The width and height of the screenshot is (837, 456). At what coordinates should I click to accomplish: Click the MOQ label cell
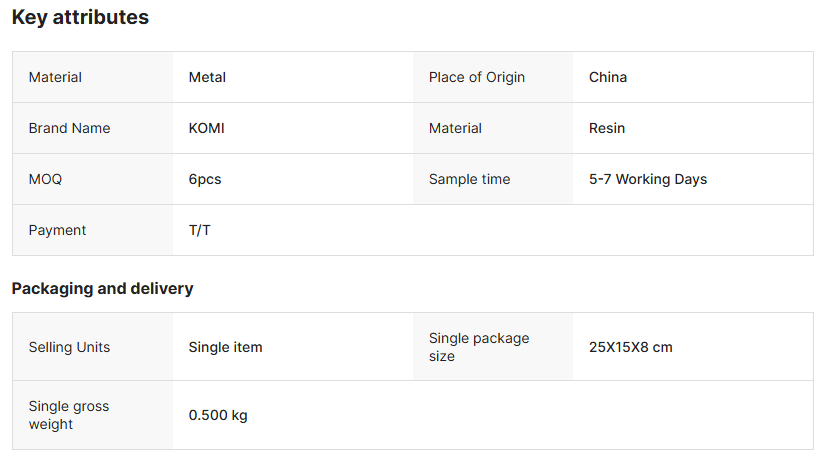45,179
